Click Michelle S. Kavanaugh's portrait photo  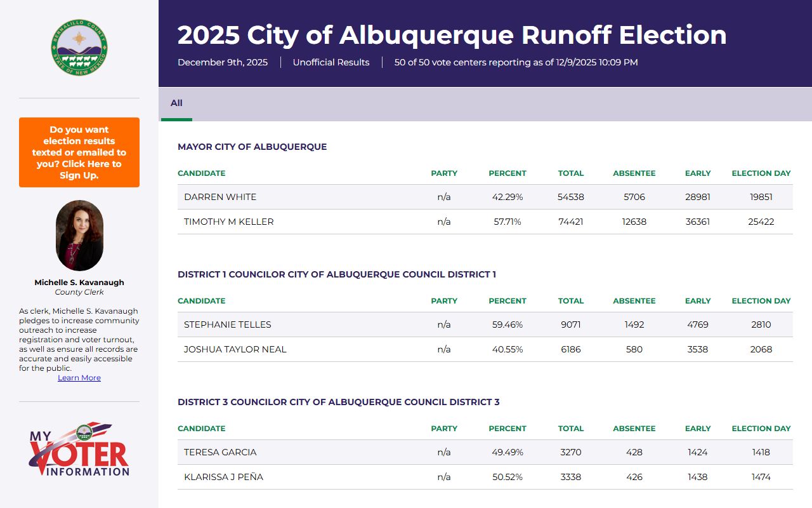tap(79, 236)
